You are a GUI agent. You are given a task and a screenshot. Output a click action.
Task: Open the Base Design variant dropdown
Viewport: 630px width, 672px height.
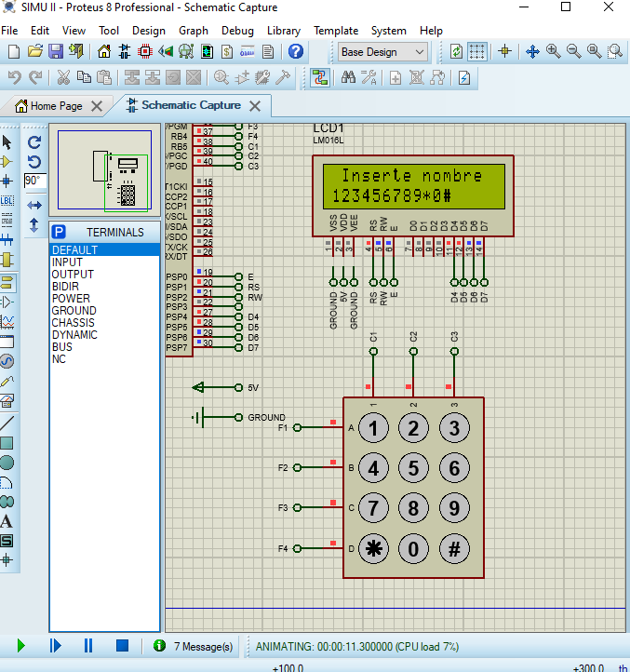382,52
